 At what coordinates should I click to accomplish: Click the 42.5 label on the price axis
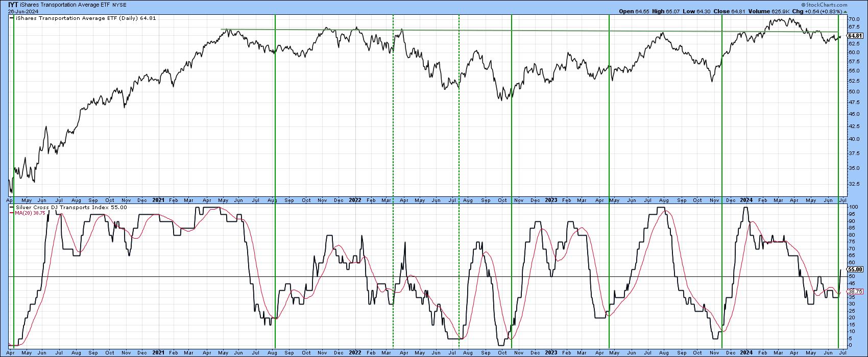coord(853,126)
